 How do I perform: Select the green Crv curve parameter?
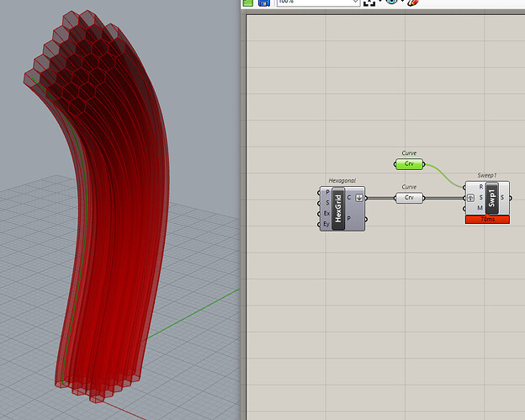[409, 164]
